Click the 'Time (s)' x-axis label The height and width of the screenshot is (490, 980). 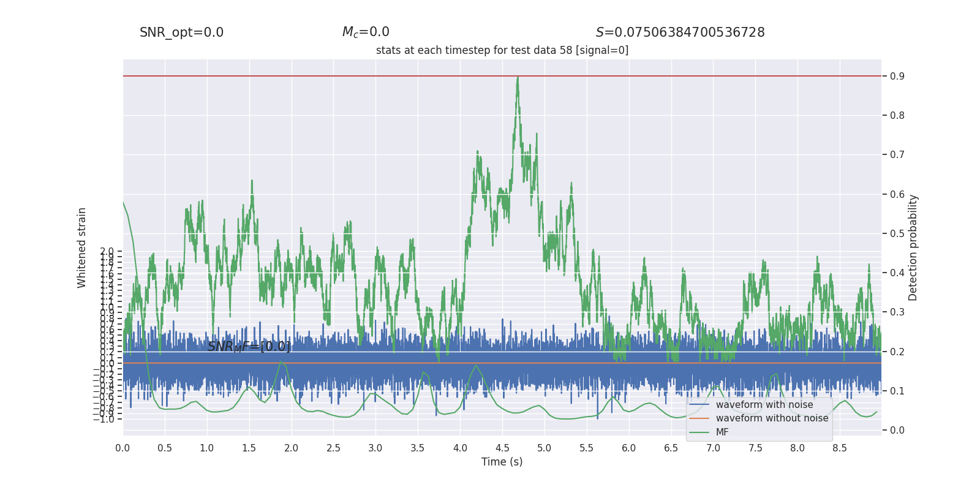click(502, 462)
